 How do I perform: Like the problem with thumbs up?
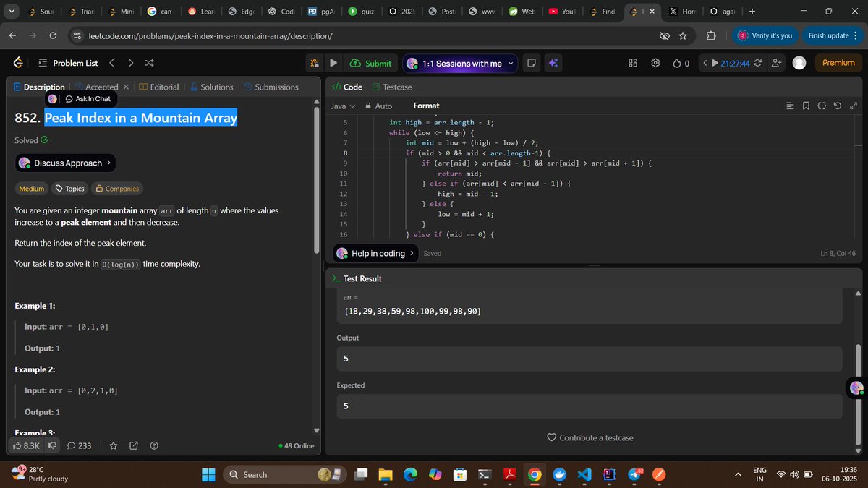point(27,446)
